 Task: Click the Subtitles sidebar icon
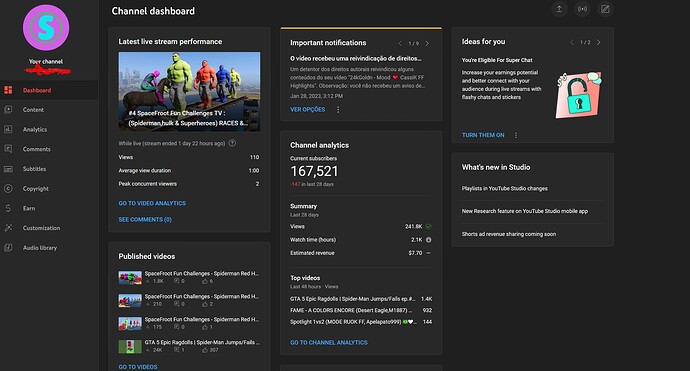tap(8, 169)
